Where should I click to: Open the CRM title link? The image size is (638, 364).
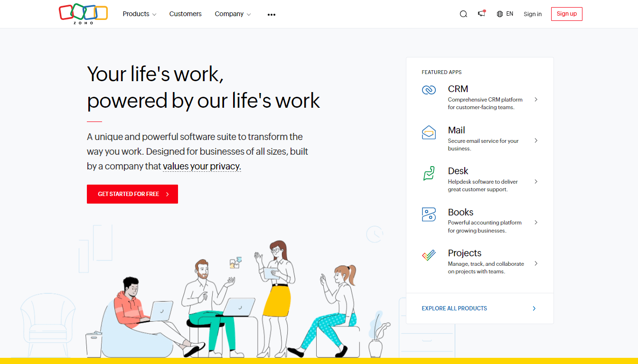tap(458, 89)
